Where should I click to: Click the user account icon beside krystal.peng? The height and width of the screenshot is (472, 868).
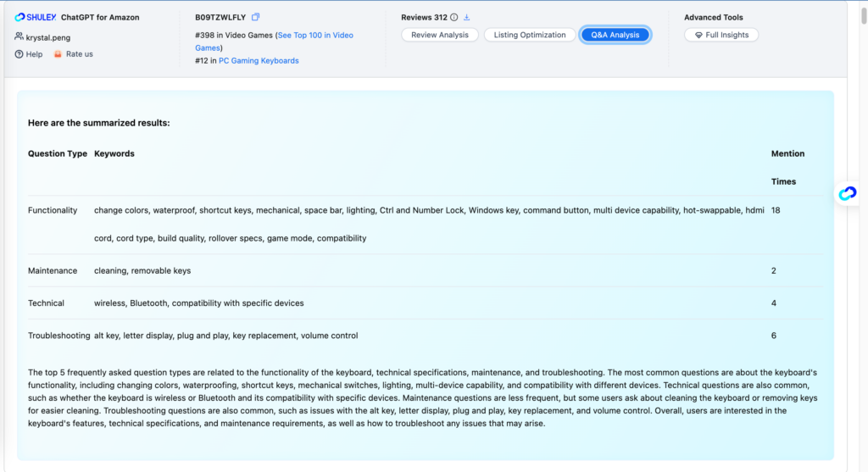19,37
